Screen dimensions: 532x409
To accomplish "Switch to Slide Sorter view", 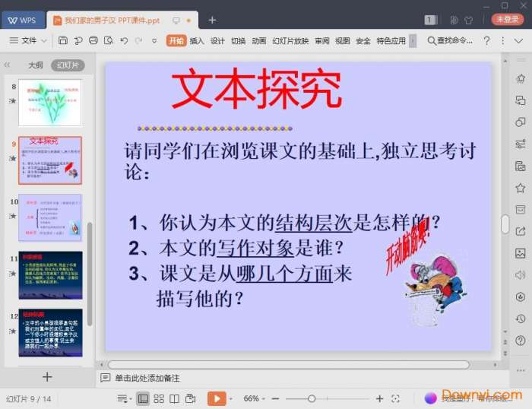I will (159, 399).
